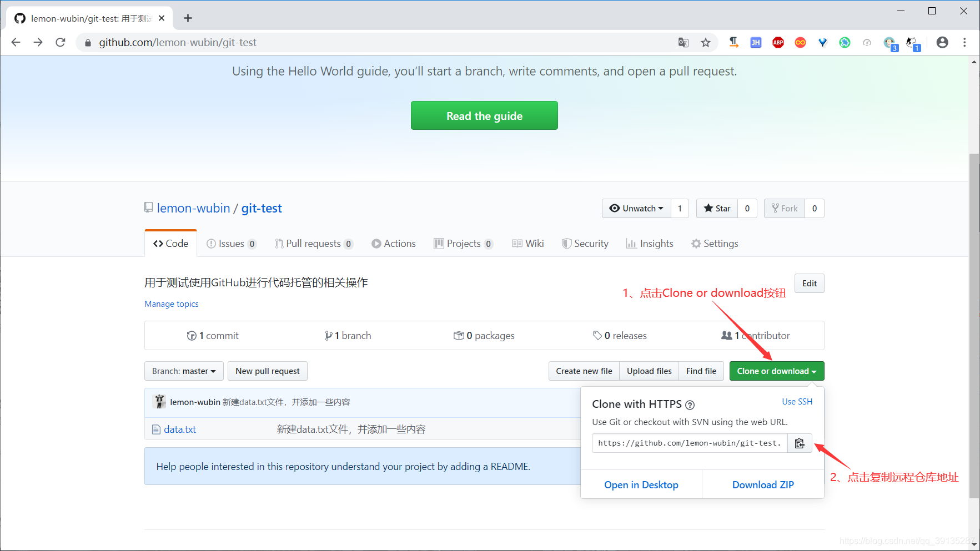This screenshot has width=980, height=551.
Task: Click Open in Desktop
Action: pyautogui.click(x=641, y=484)
